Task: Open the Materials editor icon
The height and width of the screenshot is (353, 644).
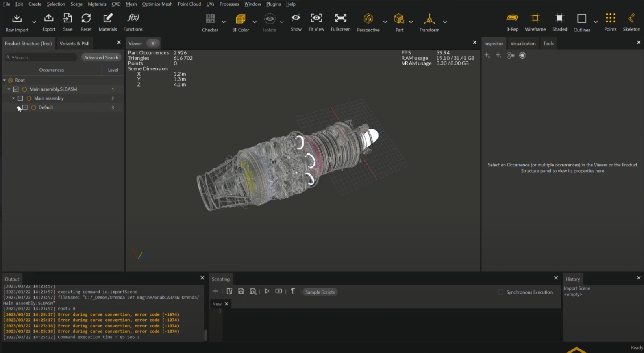Action: [x=108, y=18]
